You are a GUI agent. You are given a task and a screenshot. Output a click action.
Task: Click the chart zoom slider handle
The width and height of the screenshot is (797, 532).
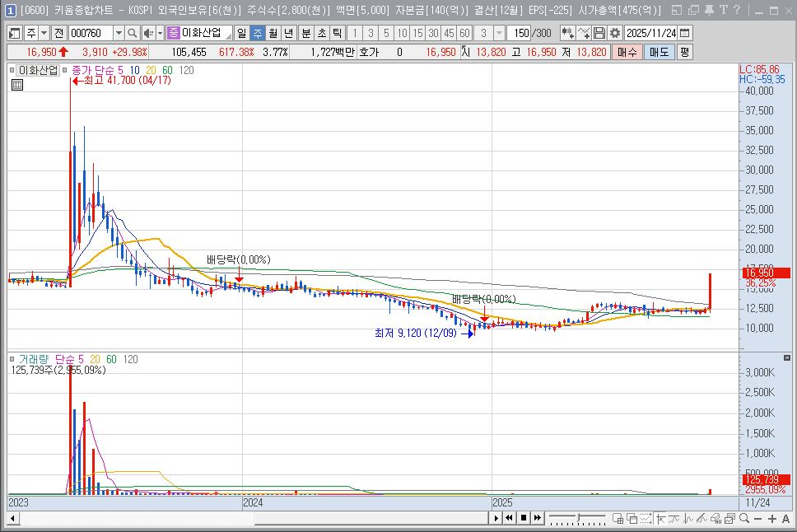tap(578, 518)
